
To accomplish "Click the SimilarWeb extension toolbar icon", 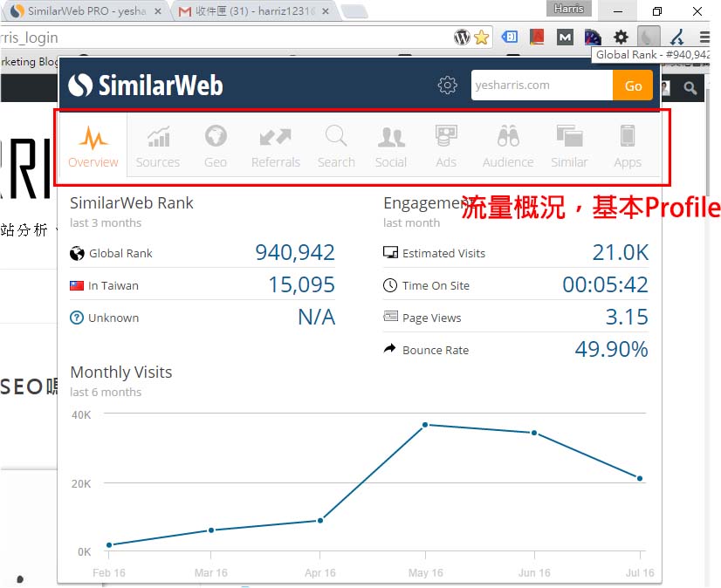I will click(x=649, y=37).
